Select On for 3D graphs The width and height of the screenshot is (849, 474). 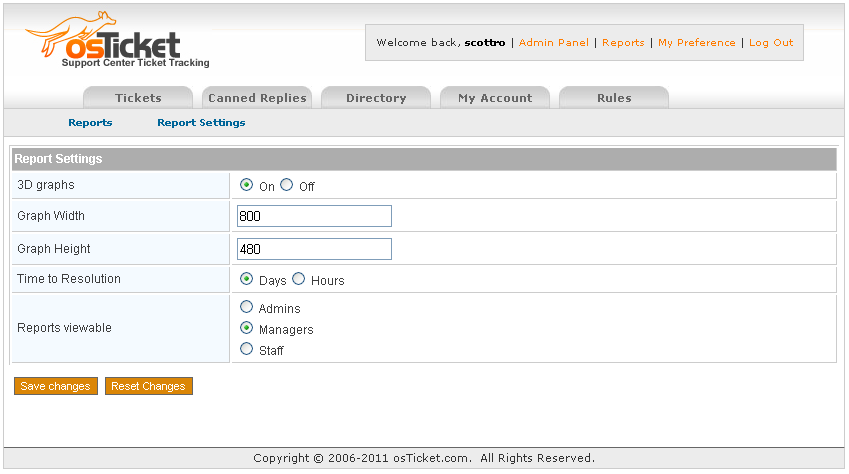pyautogui.click(x=247, y=185)
